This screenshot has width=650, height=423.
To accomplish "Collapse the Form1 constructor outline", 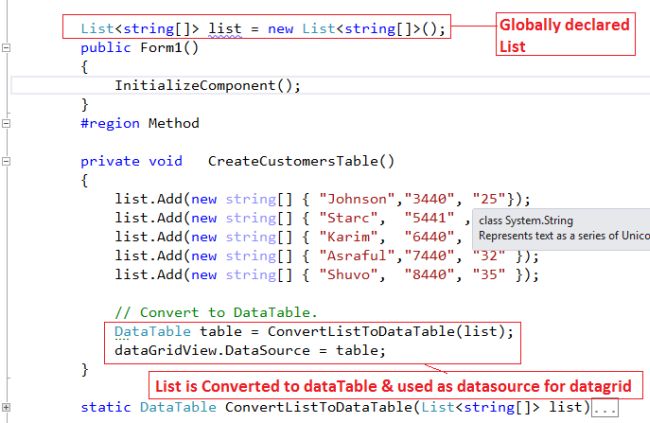I will pyautogui.click(x=6, y=48).
